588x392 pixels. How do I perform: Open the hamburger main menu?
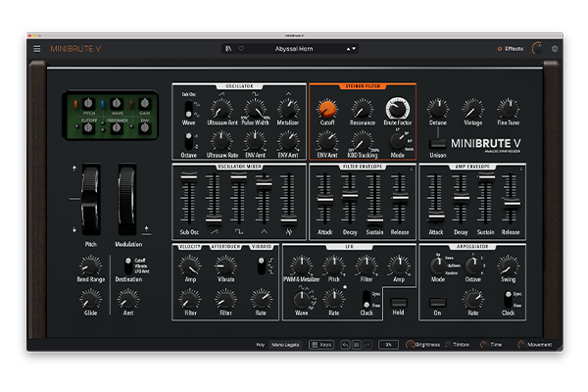(x=37, y=48)
